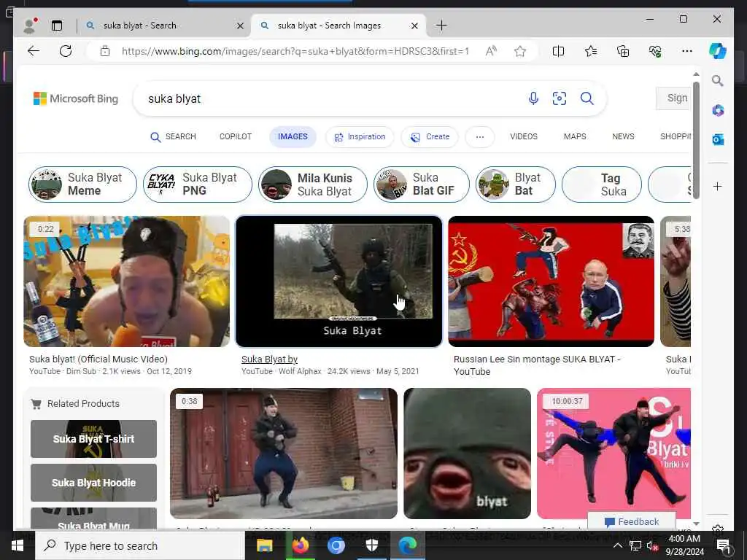Image resolution: width=747 pixels, height=560 pixels.
Task: Go to MAPS tab
Action: click(x=575, y=136)
